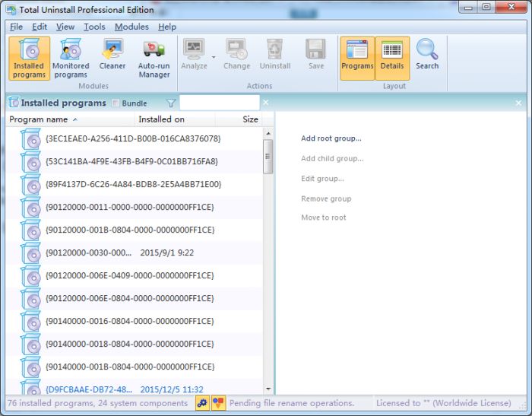Click the Installed programs panel header icon
The image size is (532, 416).
(x=14, y=102)
